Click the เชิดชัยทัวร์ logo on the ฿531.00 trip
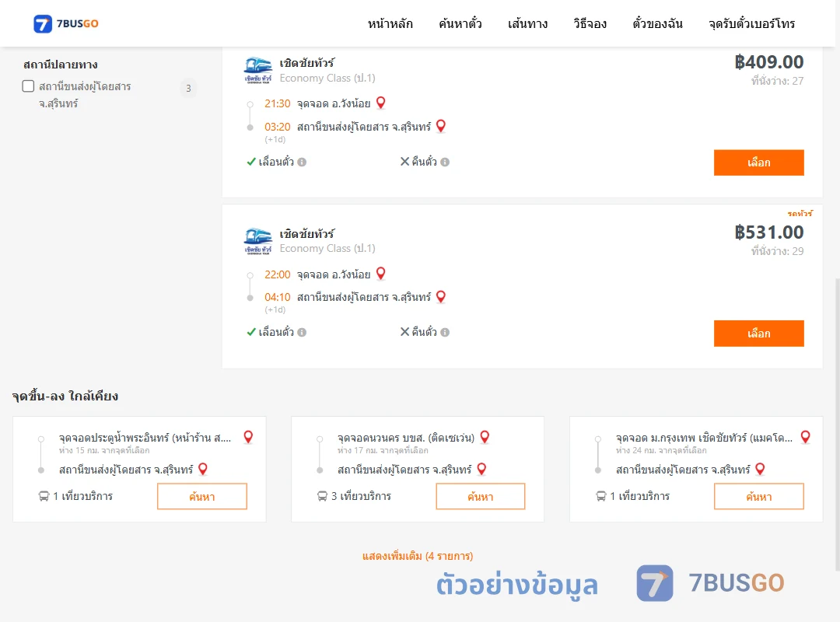This screenshot has height=622, width=840. [x=258, y=241]
